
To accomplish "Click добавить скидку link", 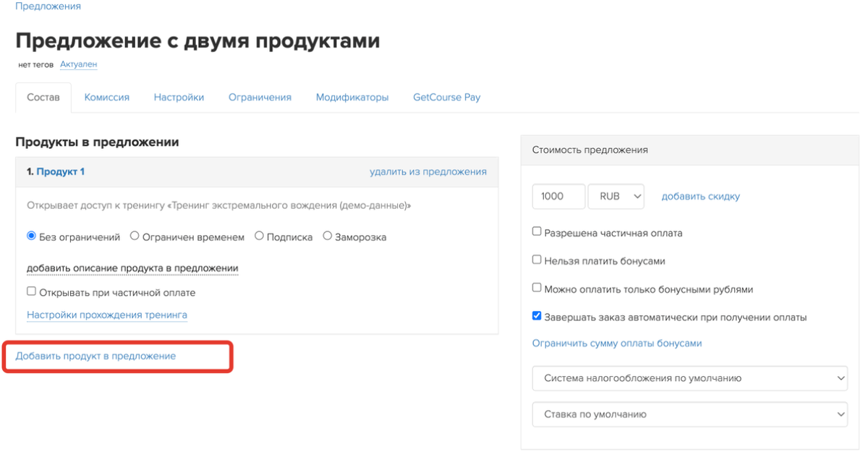I will [x=701, y=197].
